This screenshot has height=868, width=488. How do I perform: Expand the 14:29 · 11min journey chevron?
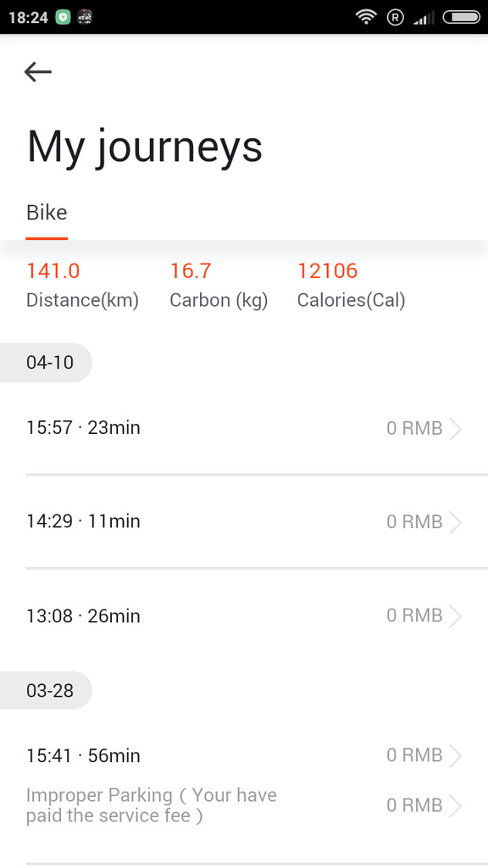point(457,521)
